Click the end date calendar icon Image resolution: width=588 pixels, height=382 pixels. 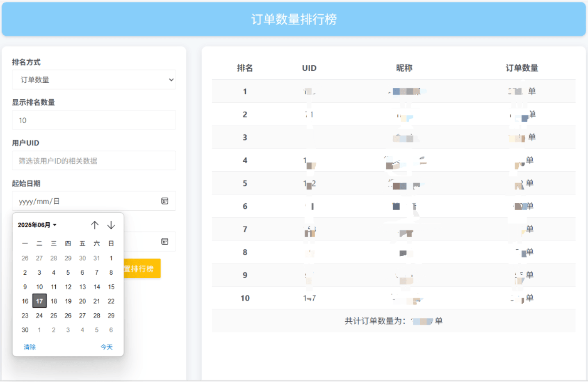click(164, 241)
